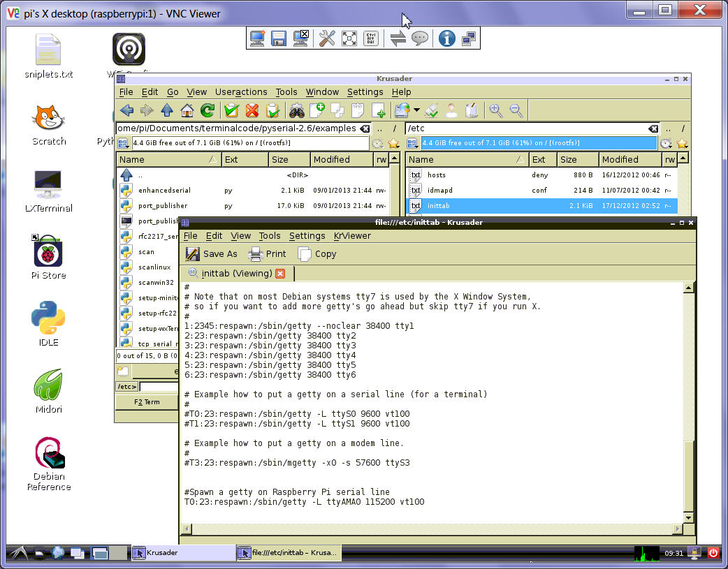
Task: Go to home folder in Krusader toolbar
Action: click(x=187, y=110)
